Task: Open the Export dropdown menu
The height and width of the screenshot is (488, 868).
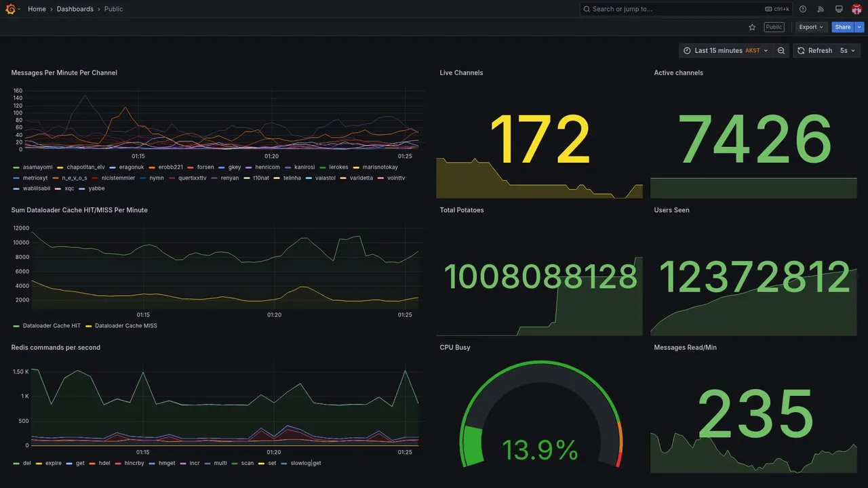Action: [x=811, y=27]
